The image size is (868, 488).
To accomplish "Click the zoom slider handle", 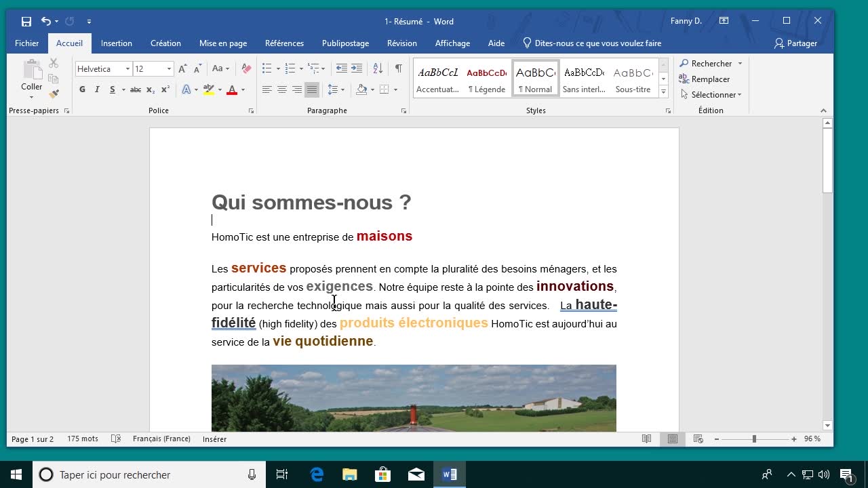I will [x=754, y=439].
